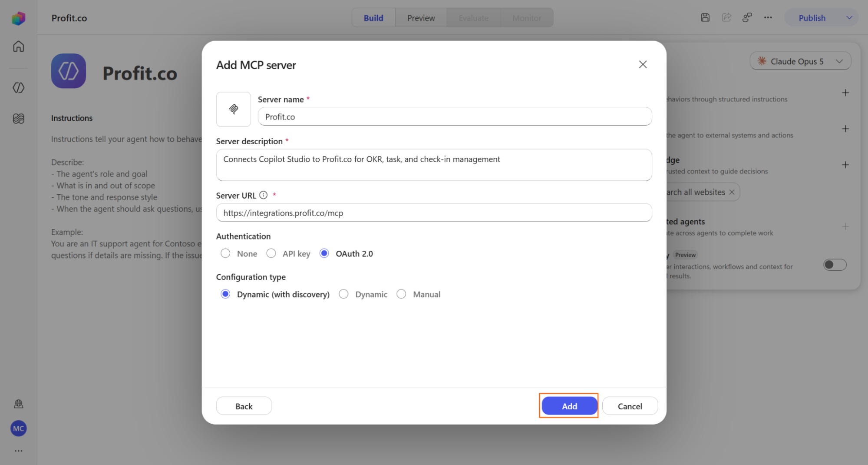Viewport: 868px width, 465px height.
Task: Close the Add MCP server dialog
Action: [x=643, y=64]
